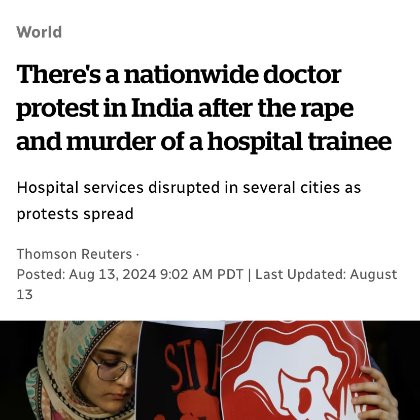Click 'protests spread' in the subheadline
This screenshot has height=420, width=420.
[75, 214]
